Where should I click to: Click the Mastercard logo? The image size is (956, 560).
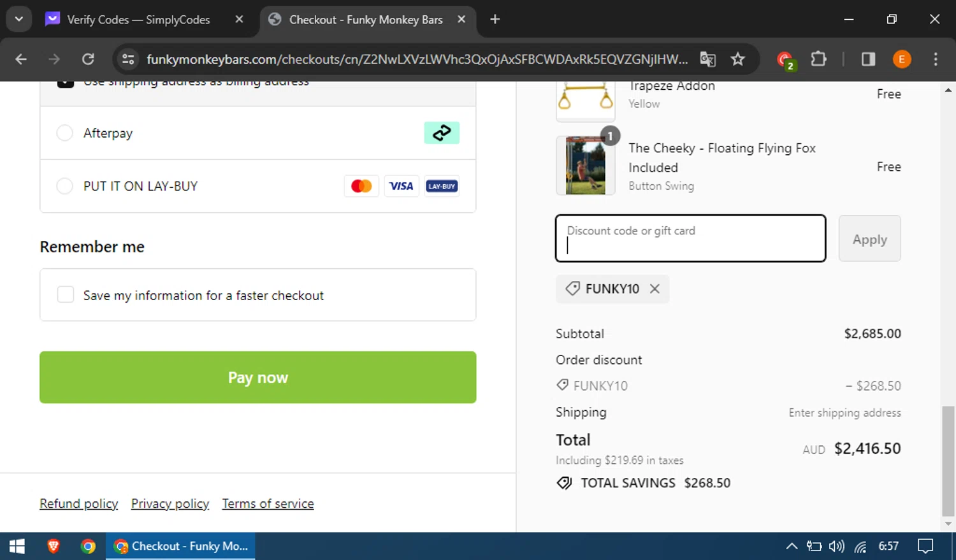click(x=361, y=186)
